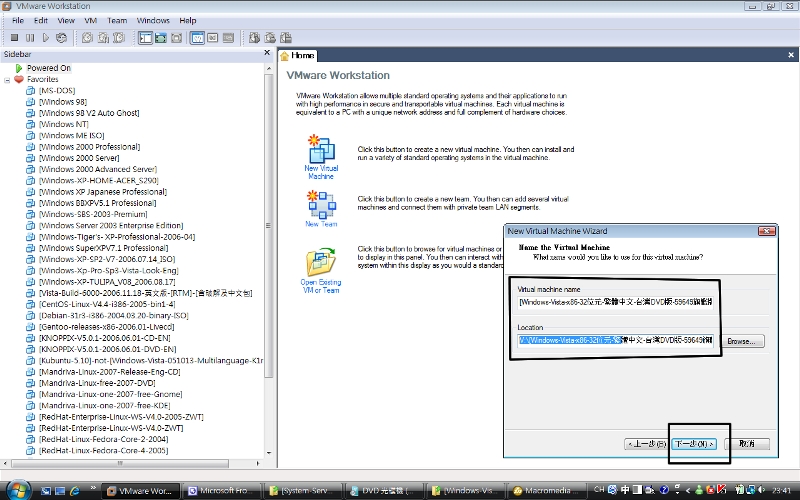Select [Windows-SBS-2003-Premium] entry

coord(93,214)
